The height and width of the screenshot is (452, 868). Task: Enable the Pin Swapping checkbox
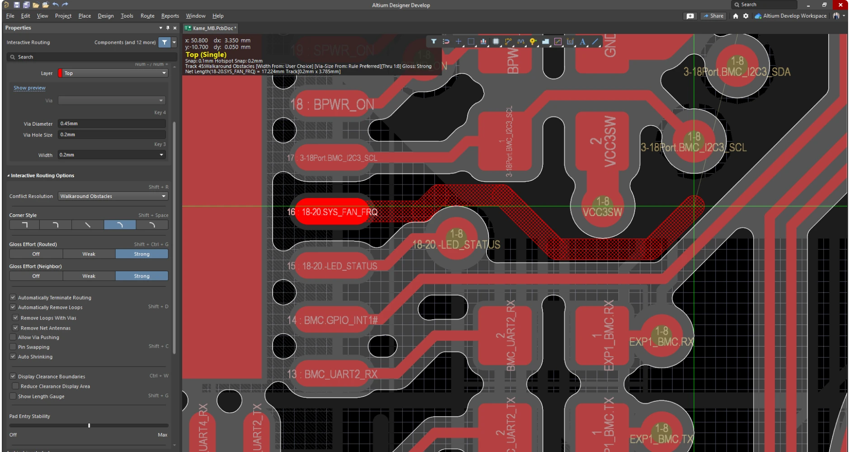[x=13, y=347]
